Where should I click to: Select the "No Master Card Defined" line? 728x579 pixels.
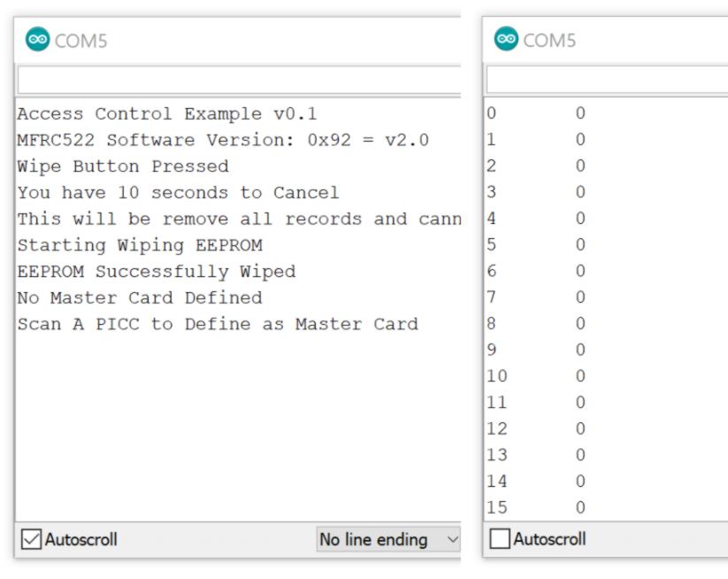pos(139,297)
